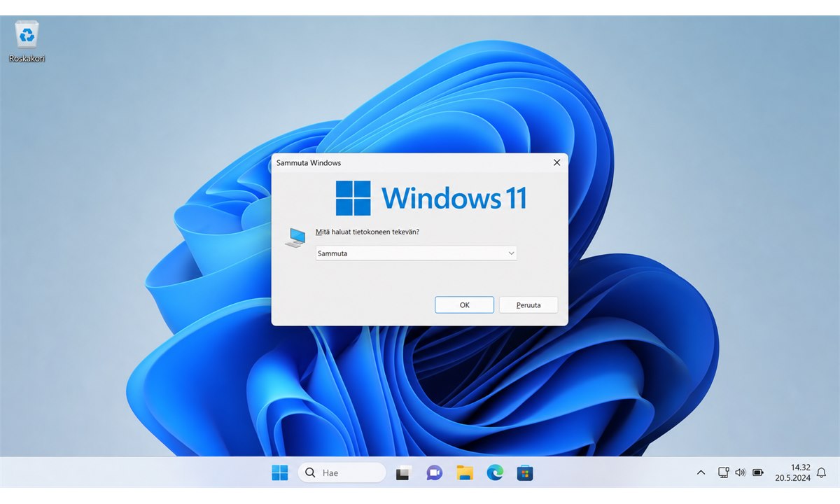This screenshot has width=840, height=504.
Task: Show hidden system tray icons
Action: click(x=701, y=473)
